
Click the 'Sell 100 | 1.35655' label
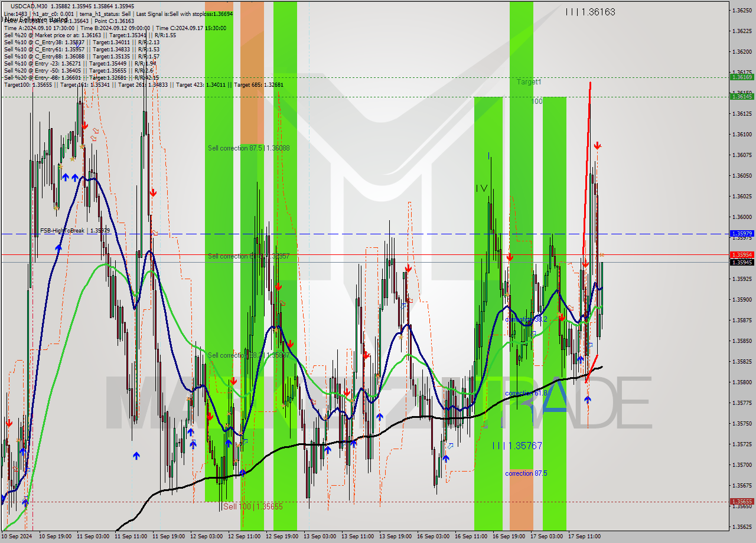point(253,506)
